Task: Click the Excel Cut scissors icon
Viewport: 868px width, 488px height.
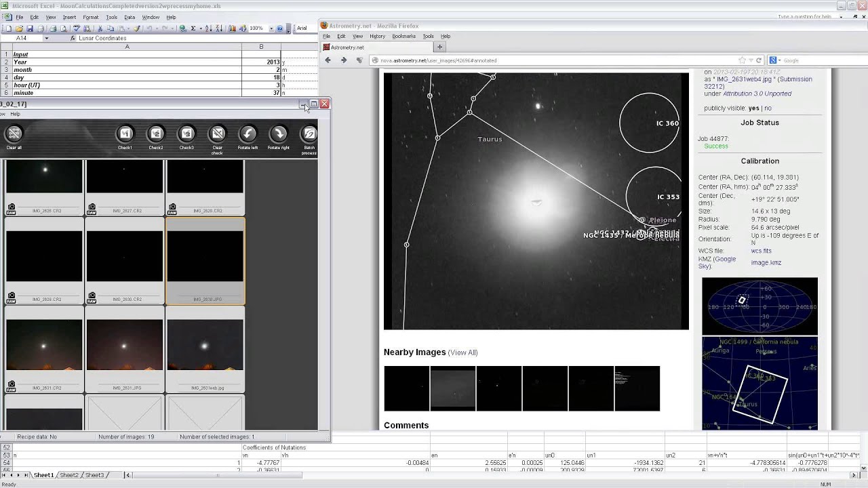Action: coord(100,28)
